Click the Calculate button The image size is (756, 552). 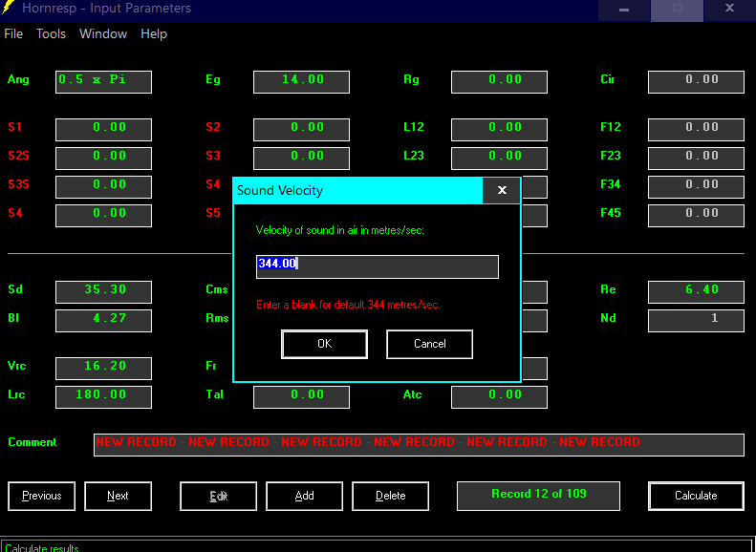[x=696, y=496]
